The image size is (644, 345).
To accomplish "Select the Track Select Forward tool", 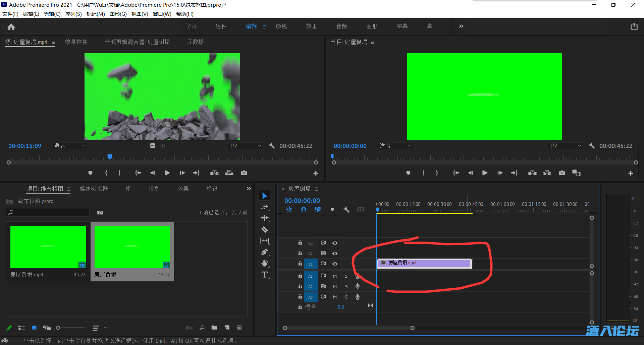I will (265, 207).
